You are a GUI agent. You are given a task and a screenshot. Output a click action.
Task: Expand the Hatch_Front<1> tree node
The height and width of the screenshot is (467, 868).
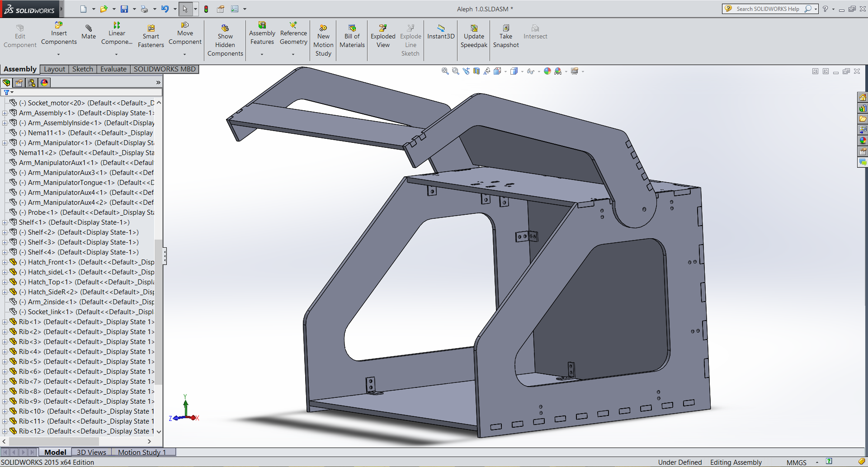pyautogui.click(x=5, y=262)
